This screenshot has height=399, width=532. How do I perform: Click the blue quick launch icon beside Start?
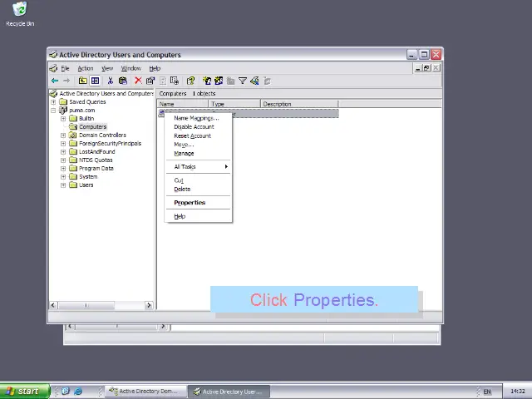[x=66, y=392]
